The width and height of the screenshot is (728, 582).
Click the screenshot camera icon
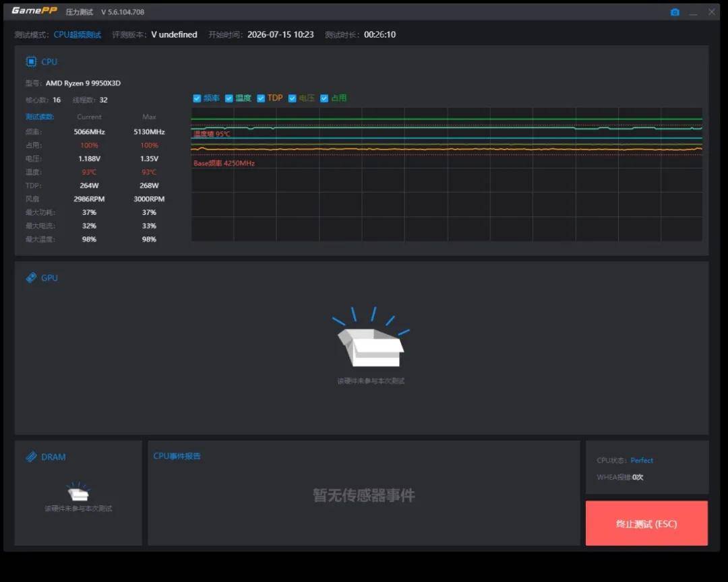tap(675, 12)
